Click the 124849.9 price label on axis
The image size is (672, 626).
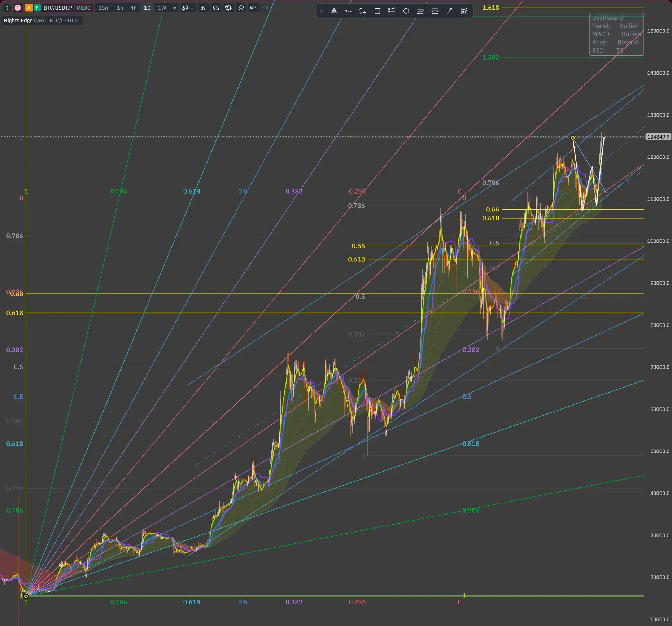(658, 137)
